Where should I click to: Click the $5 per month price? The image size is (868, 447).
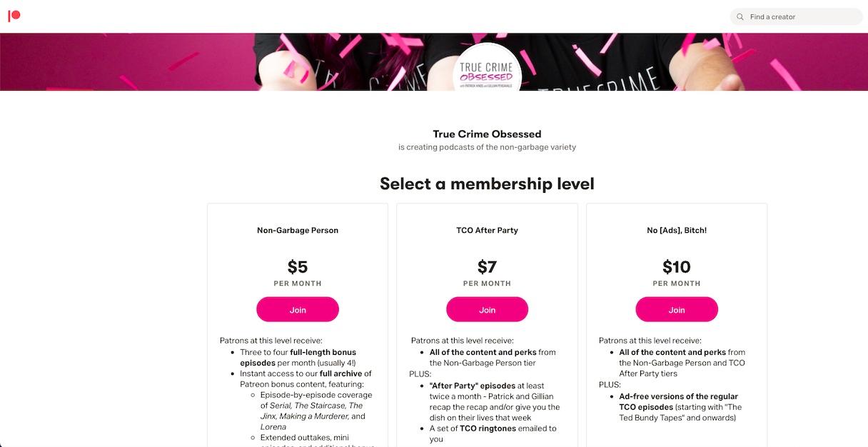298,267
